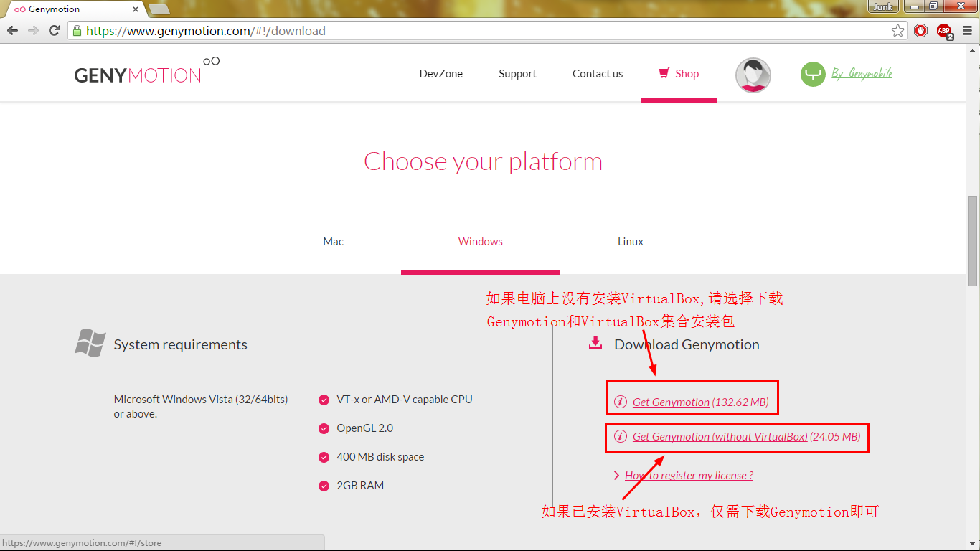The height and width of the screenshot is (551, 980).
Task: Go back with browser back arrow
Action: click(x=12, y=31)
